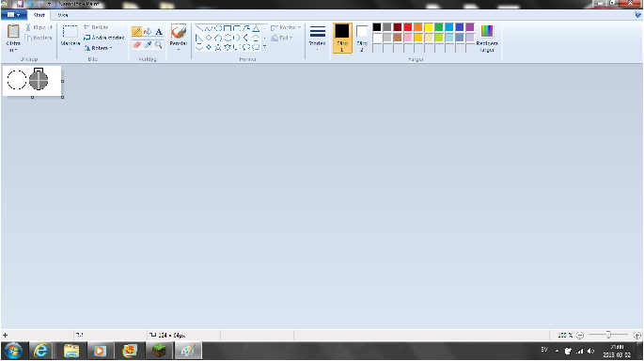The image size is (644, 361).
Task: Select the Pencil tool
Action: point(136,32)
